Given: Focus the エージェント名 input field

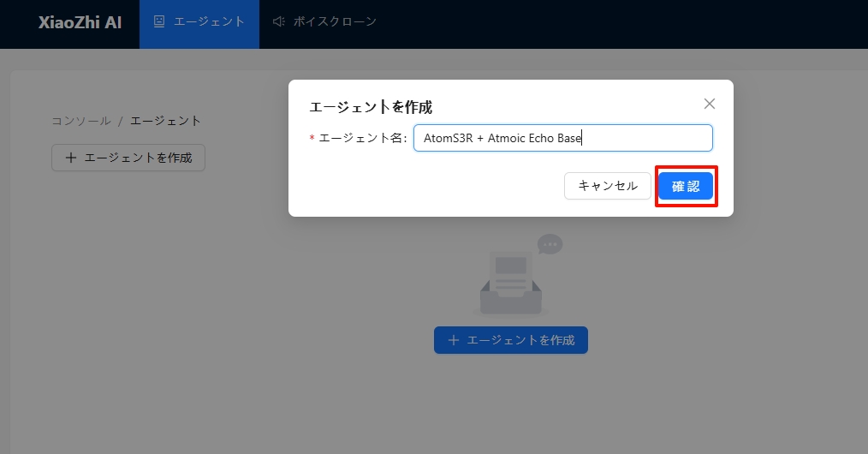Looking at the screenshot, I should coord(563,138).
